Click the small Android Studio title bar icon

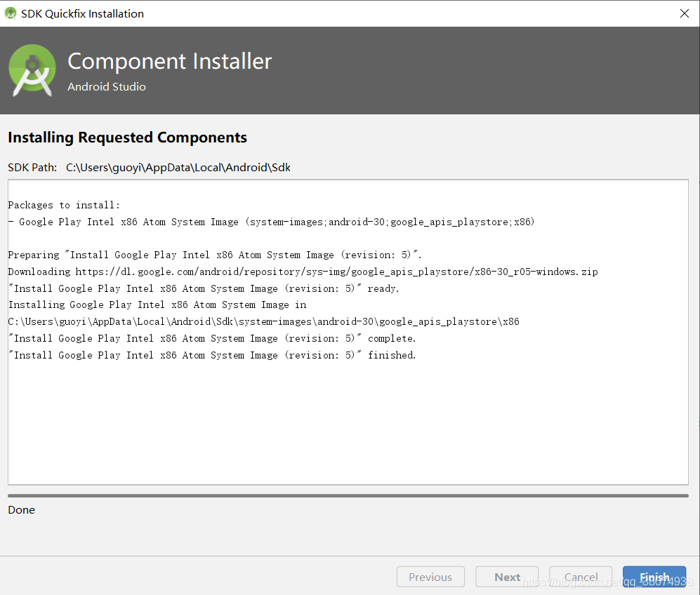11,13
